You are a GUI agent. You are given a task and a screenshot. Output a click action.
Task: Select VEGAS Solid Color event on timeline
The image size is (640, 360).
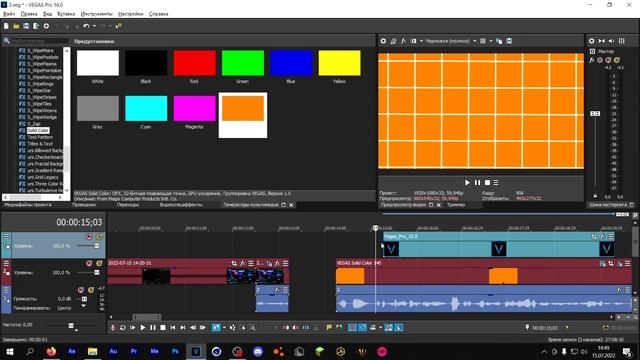pyautogui.click(x=484, y=272)
